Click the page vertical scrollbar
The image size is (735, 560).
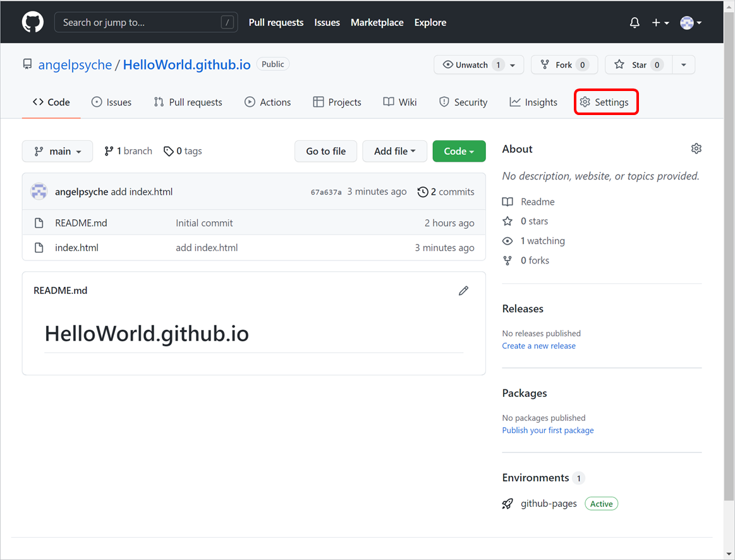729,256
